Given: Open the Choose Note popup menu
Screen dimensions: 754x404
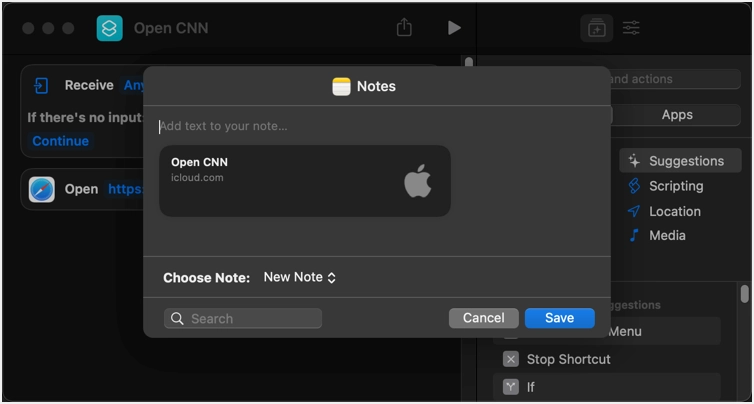Looking at the screenshot, I should (299, 278).
